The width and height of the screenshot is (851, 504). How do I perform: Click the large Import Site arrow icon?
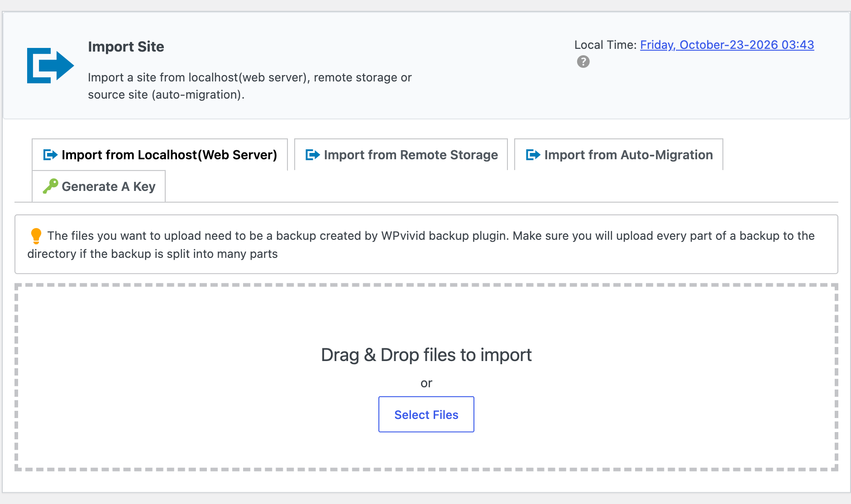click(50, 66)
